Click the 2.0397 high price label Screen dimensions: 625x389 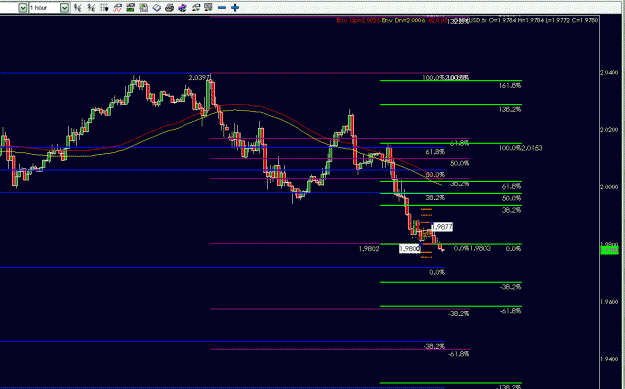198,78
